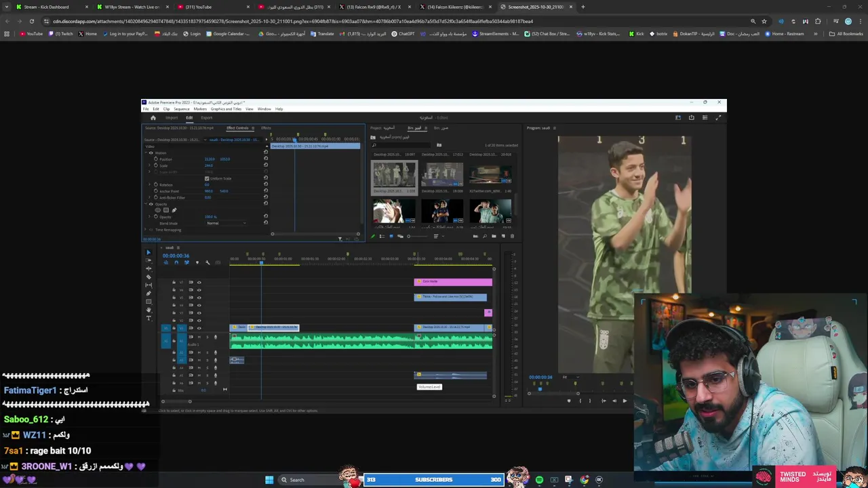Select the Razor tool in the timeline toolbar
The height and width of the screenshot is (488, 868).
(x=149, y=277)
